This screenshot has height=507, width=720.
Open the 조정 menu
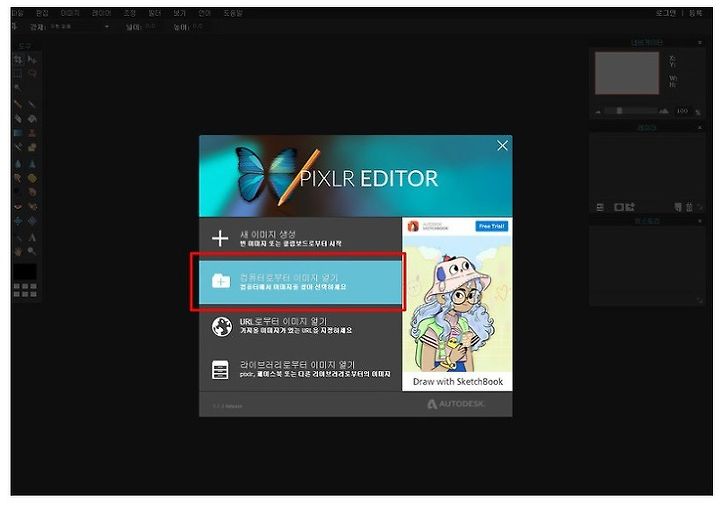point(129,13)
